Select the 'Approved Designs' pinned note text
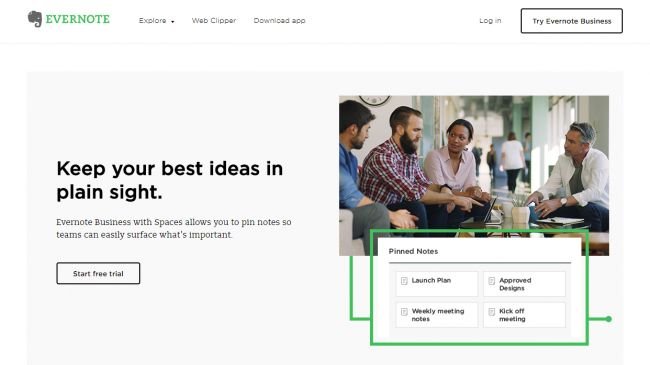This screenshot has width=650, height=365. pos(515,284)
